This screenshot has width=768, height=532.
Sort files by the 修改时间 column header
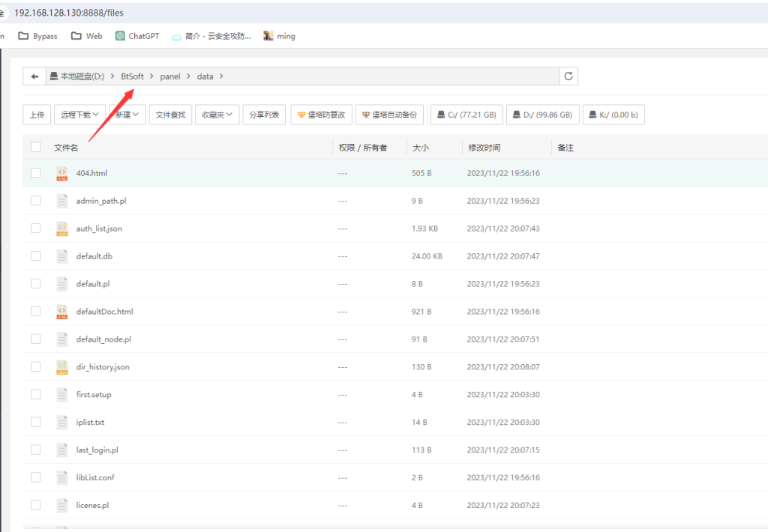click(x=484, y=148)
